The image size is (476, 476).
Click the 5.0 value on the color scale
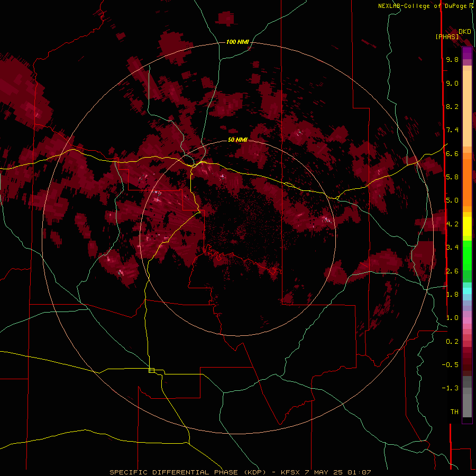click(x=452, y=200)
